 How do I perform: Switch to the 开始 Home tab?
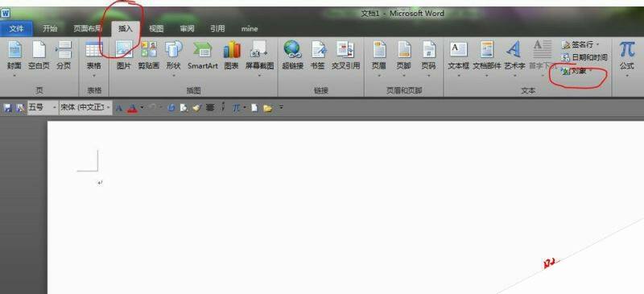click(x=50, y=29)
